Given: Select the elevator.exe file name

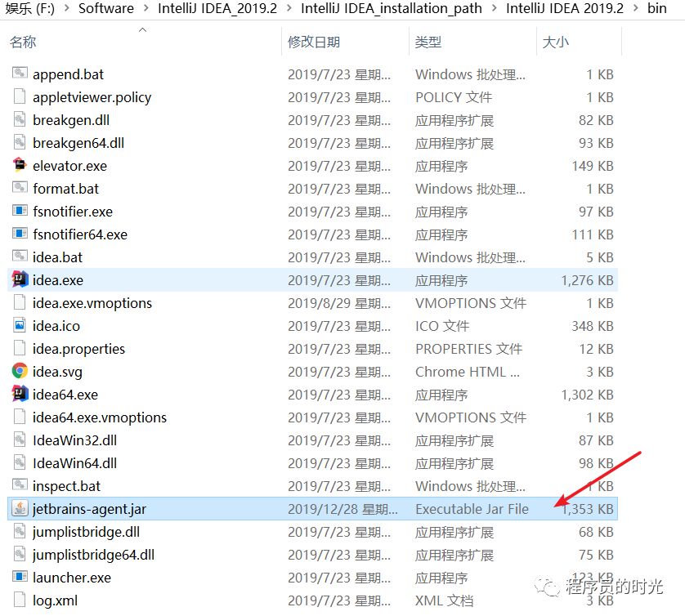Looking at the screenshot, I should coord(70,166).
